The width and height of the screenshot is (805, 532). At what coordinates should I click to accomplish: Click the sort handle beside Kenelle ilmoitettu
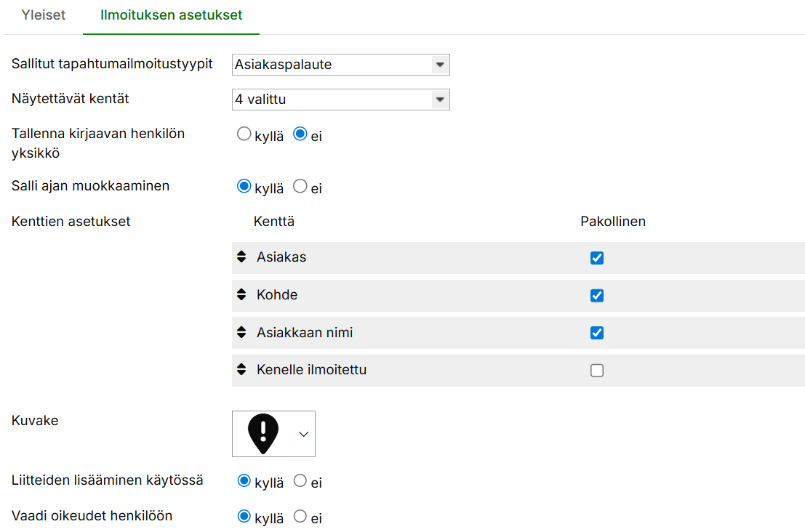(x=241, y=370)
